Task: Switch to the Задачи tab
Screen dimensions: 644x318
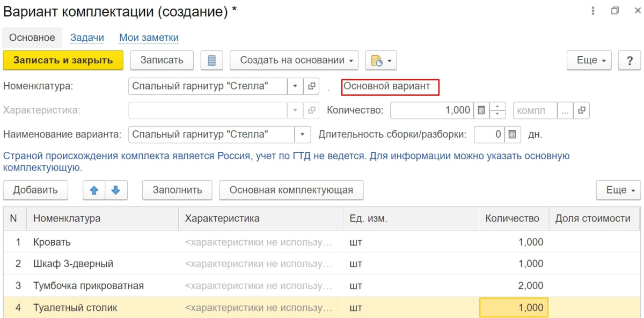Action: pyautogui.click(x=87, y=38)
